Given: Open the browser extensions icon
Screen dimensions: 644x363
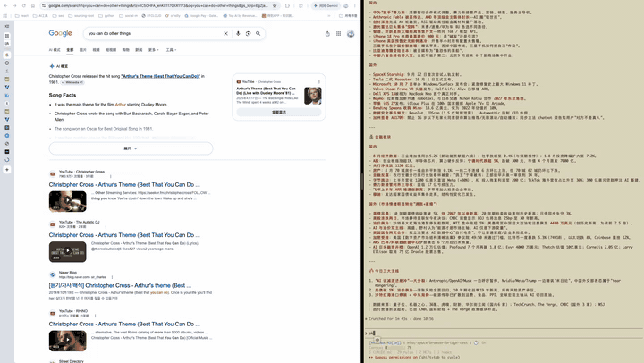Looking at the screenshot, I should 287,5.
